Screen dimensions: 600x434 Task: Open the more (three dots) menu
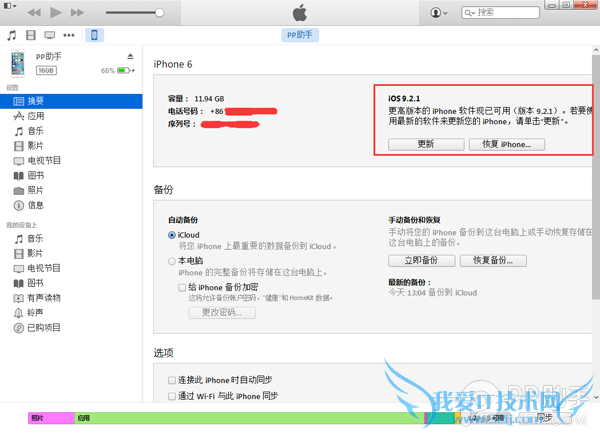[x=69, y=35]
